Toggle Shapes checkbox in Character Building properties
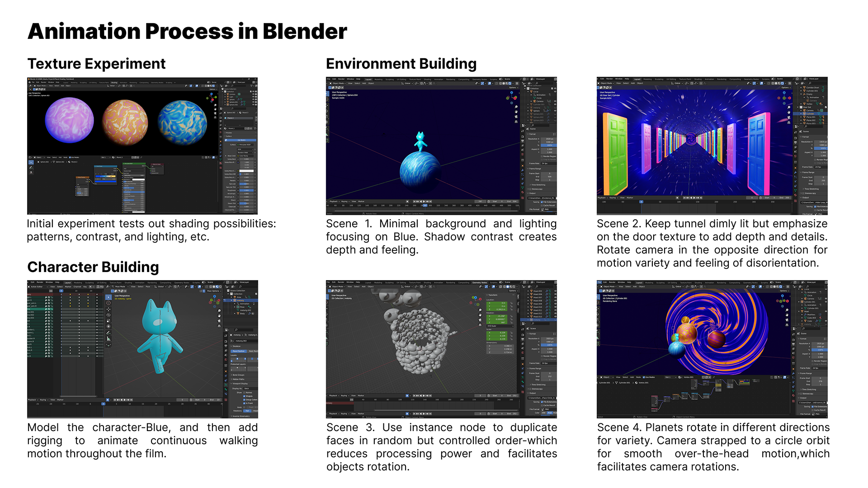 click(244, 396)
